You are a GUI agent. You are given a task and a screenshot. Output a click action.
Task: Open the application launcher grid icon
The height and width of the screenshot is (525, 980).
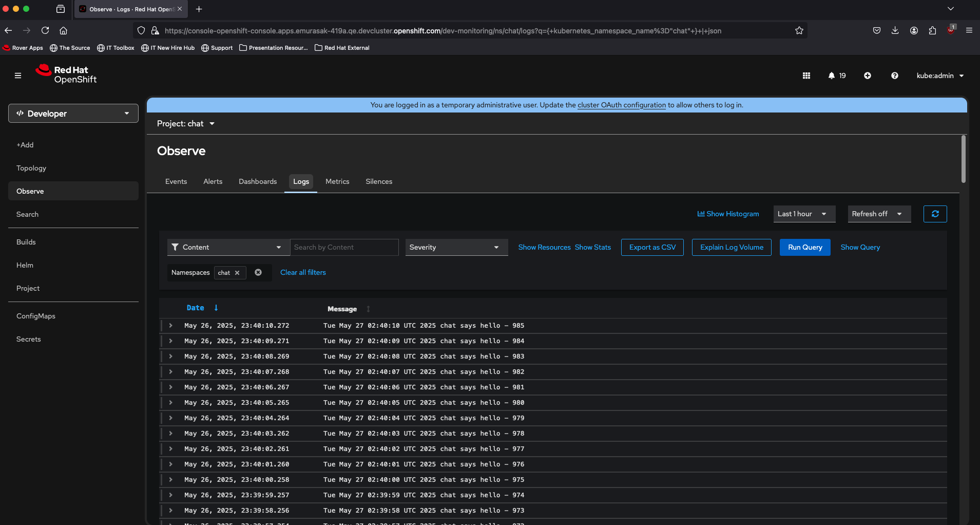click(806, 76)
